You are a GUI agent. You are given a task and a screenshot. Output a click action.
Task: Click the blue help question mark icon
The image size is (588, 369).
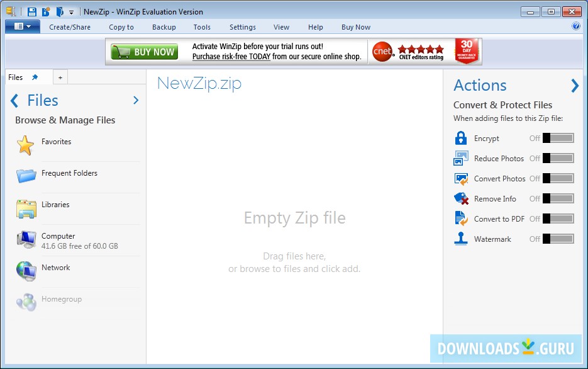tap(576, 26)
